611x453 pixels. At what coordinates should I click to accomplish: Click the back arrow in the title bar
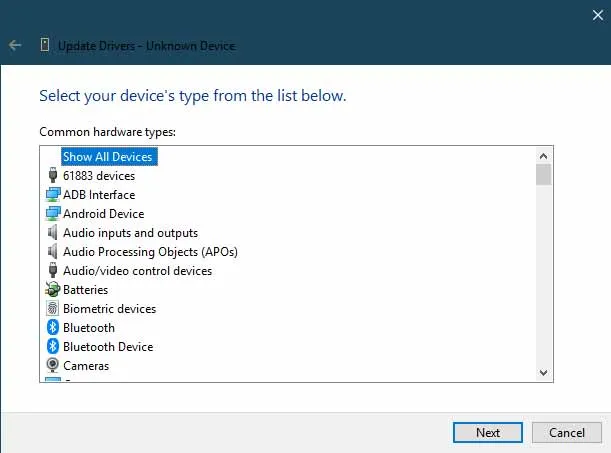(x=15, y=45)
